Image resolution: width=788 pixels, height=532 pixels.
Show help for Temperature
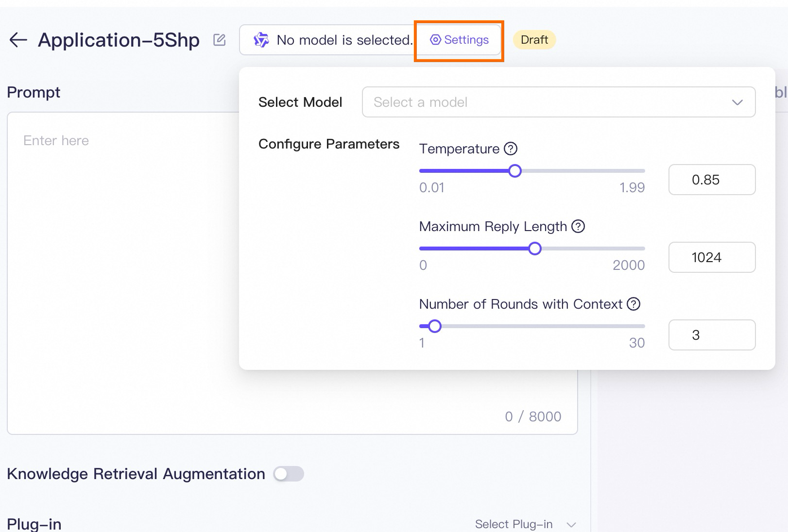click(x=511, y=149)
